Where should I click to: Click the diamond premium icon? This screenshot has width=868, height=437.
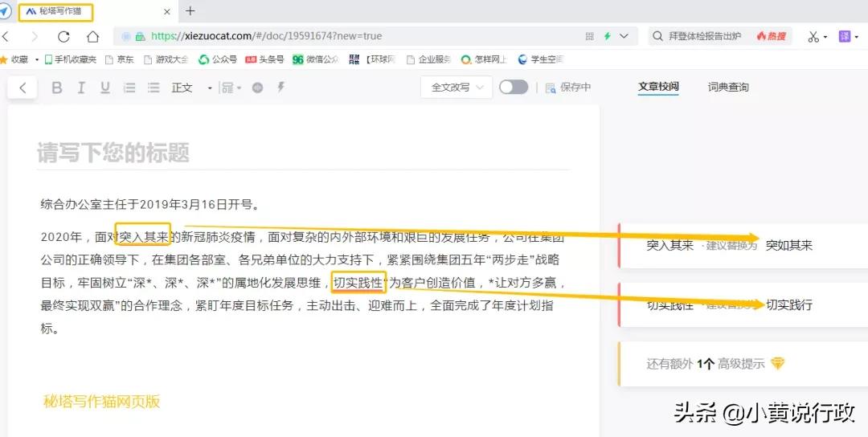click(x=778, y=363)
